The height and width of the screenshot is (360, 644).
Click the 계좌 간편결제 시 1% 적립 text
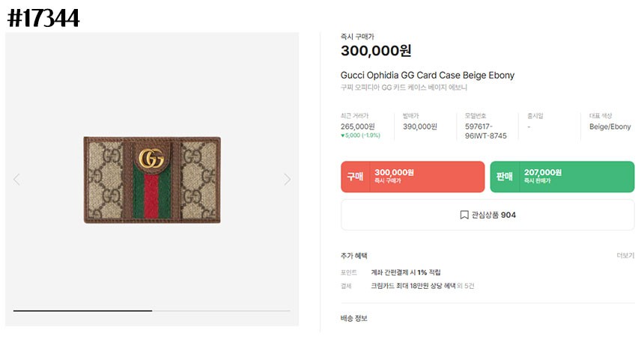(405, 272)
